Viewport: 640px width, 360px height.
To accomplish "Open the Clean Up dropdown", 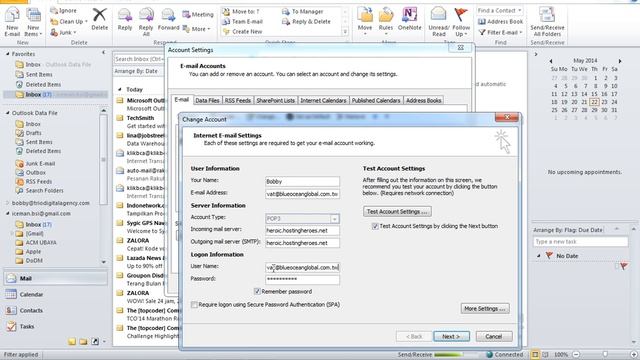I will click(x=69, y=21).
